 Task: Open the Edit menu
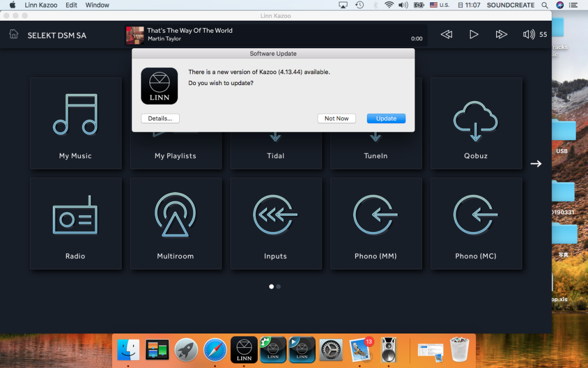[x=71, y=5]
